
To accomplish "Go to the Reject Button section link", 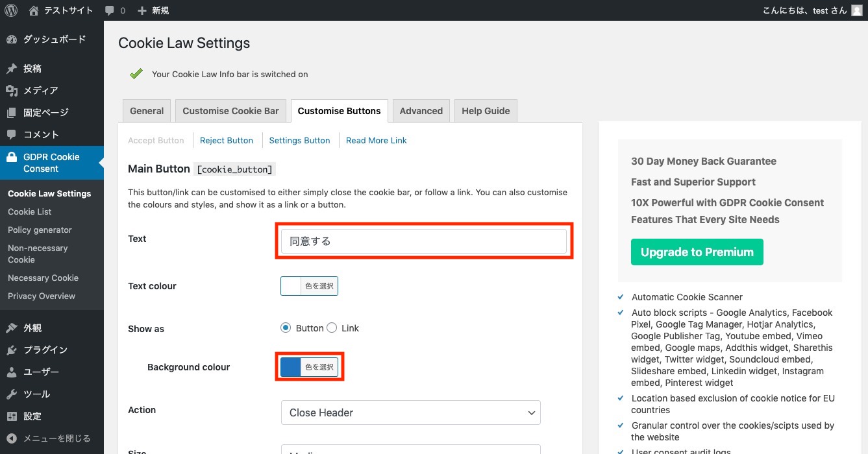I will [x=227, y=140].
